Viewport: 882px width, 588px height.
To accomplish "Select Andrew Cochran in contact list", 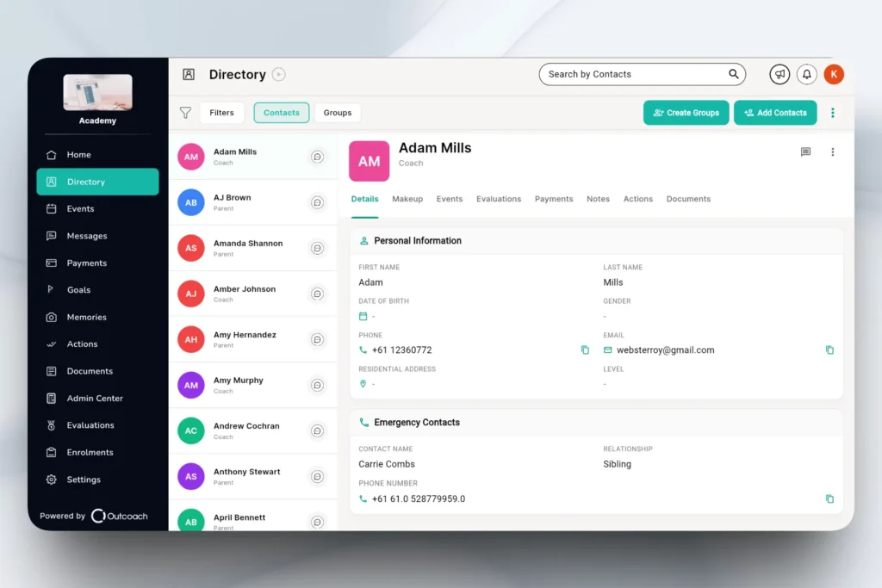I will pos(253,430).
